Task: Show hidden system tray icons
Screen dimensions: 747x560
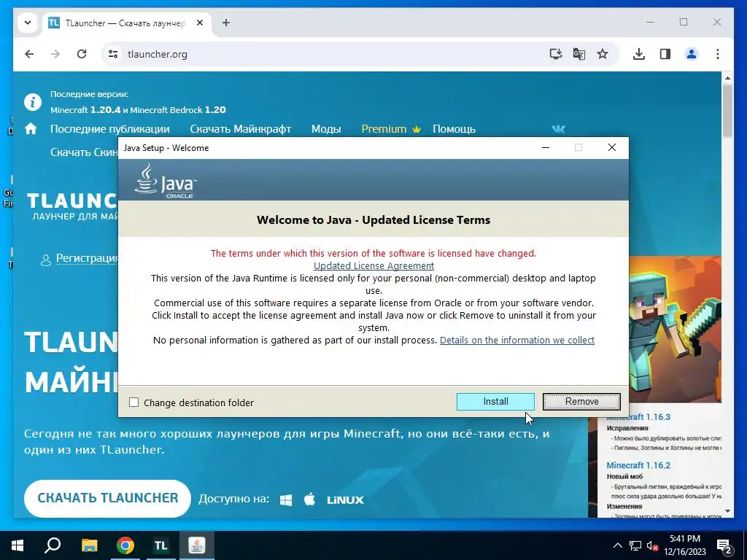Action: tap(617, 545)
